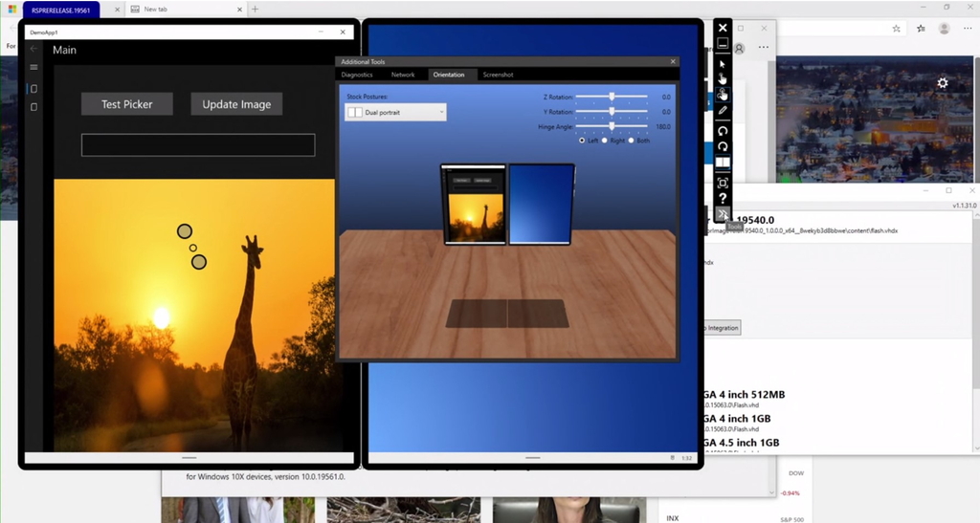Image resolution: width=980 pixels, height=523 pixels.
Task: Adjust the Z Rotation slider
Action: (612, 97)
